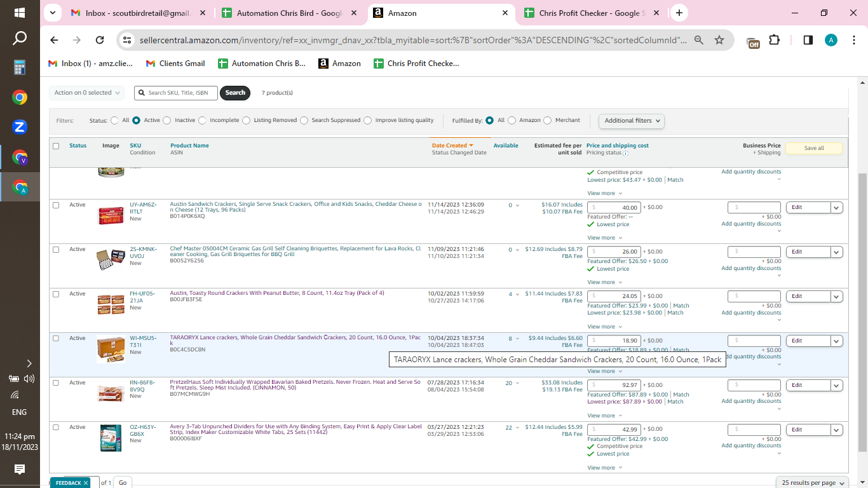Open thumbnail of Austin Sandwich Crackers product
This screenshot has width=868, height=488.
pos(111,215)
